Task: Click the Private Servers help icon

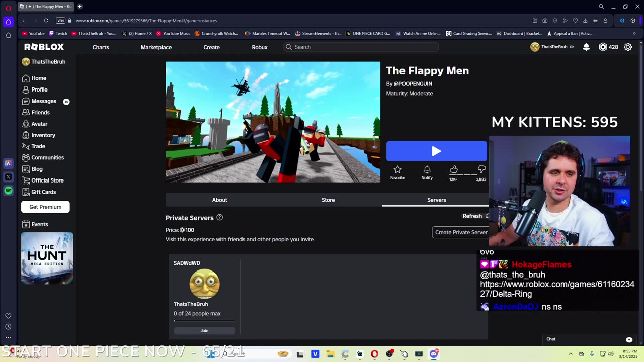Action: point(219,217)
